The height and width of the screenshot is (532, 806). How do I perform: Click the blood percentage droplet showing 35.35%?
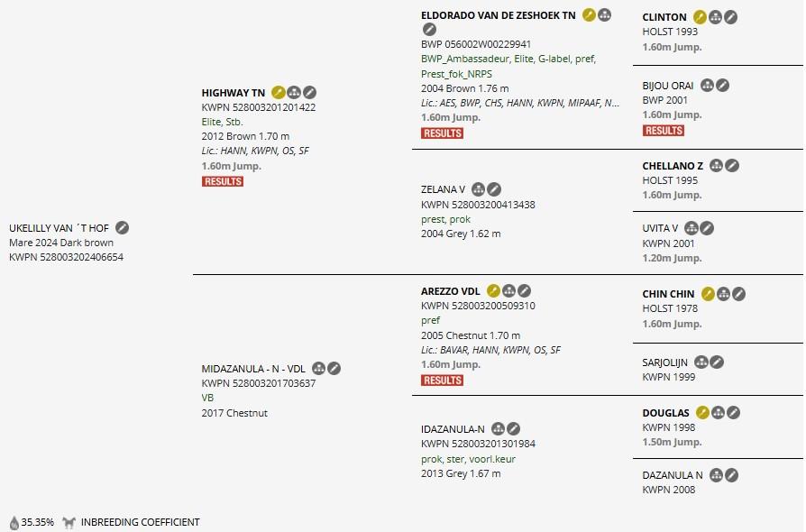(14, 523)
